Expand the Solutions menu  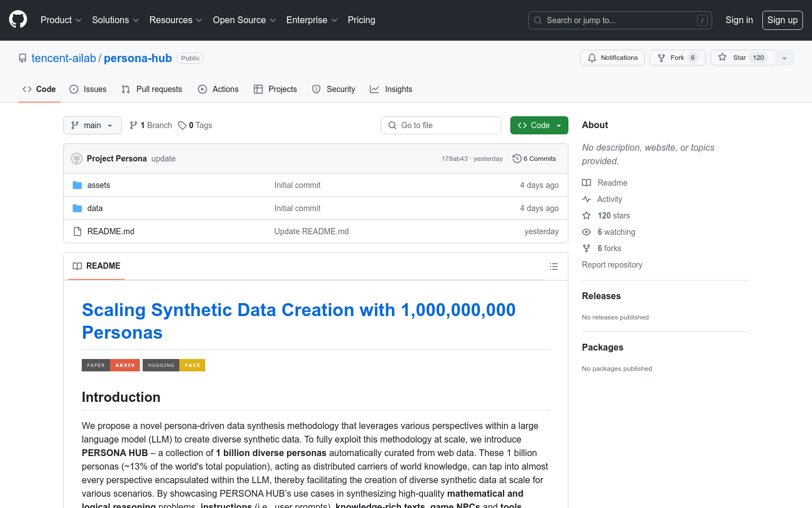point(116,20)
